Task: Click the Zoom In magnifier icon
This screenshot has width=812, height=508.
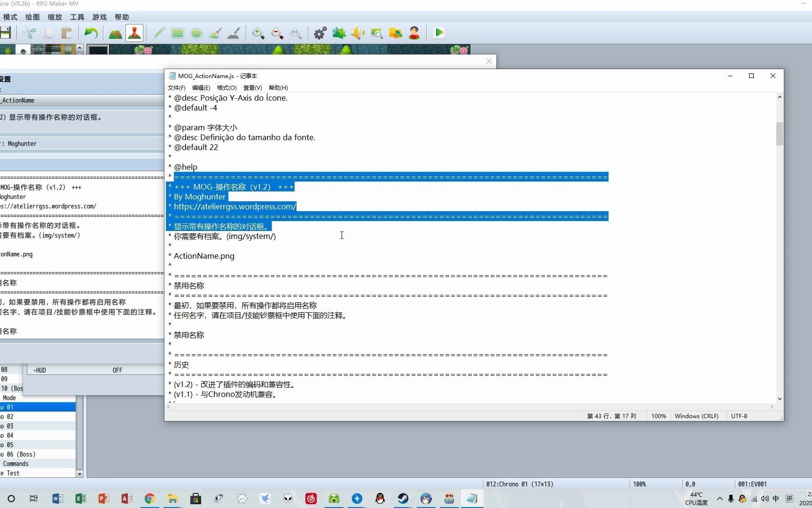Action: (258, 33)
